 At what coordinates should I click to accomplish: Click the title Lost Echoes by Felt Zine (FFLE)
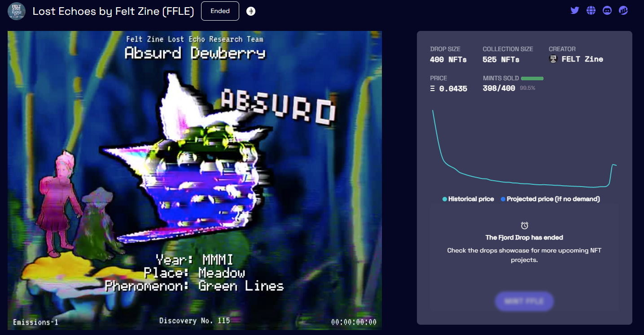pos(113,11)
